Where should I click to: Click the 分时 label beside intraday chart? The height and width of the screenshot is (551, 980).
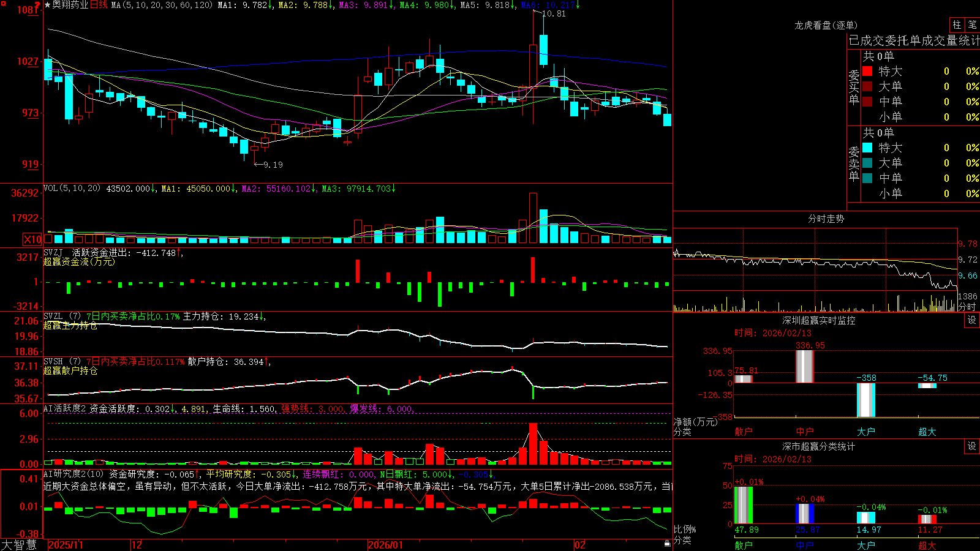(x=967, y=307)
